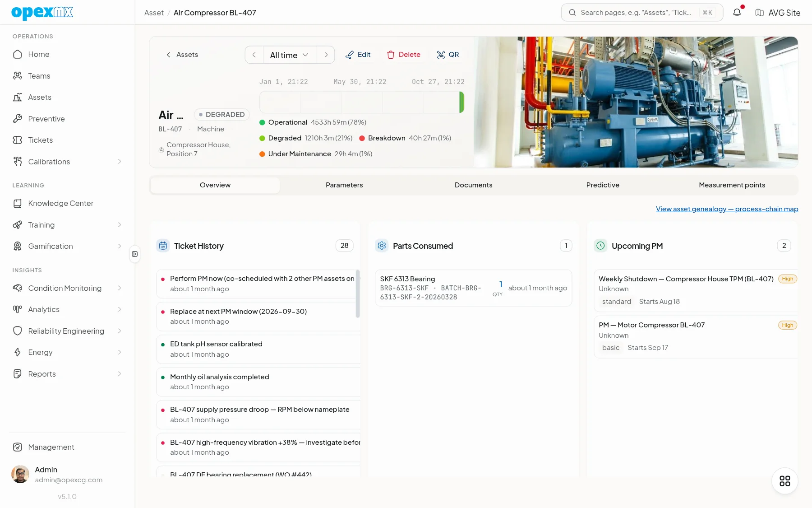812x508 pixels.
Task: Expand the Reliability Engineering submenu
Action: click(120, 331)
